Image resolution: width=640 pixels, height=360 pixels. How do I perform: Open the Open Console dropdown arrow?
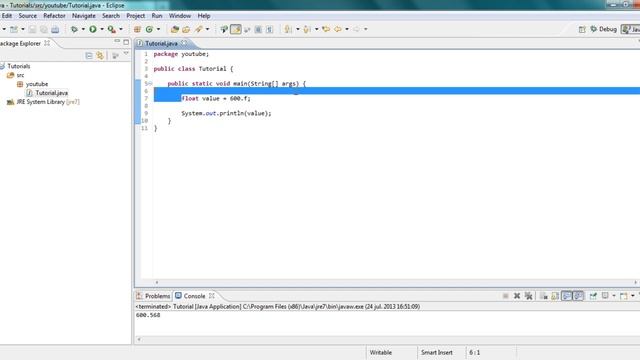pos(633,296)
